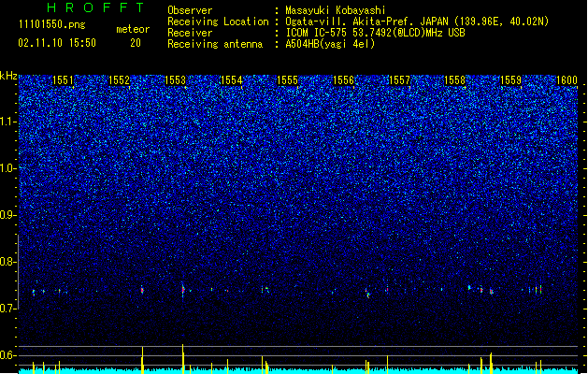Screen dimensions: 588x374
Task: Click the 1551 time marker
Action: tap(63, 80)
